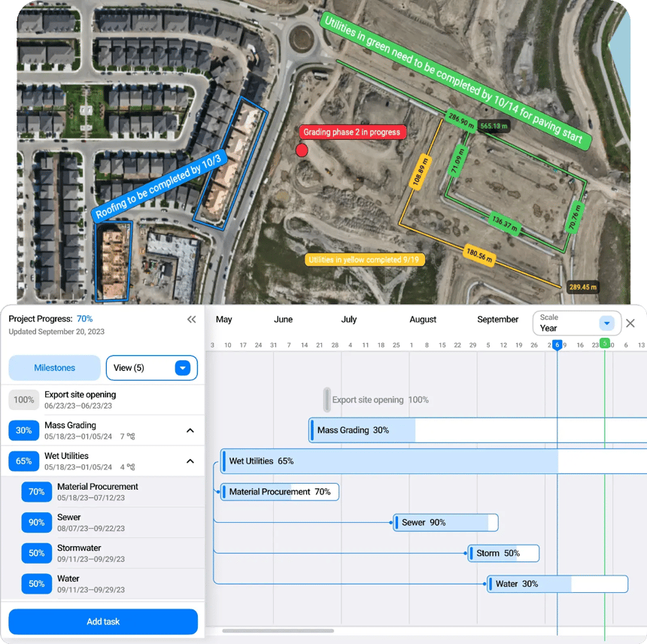Collapse the Mass Grading subtasks chevron
The width and height of the screenshot is (647, 644).
(x=190, y=430)
